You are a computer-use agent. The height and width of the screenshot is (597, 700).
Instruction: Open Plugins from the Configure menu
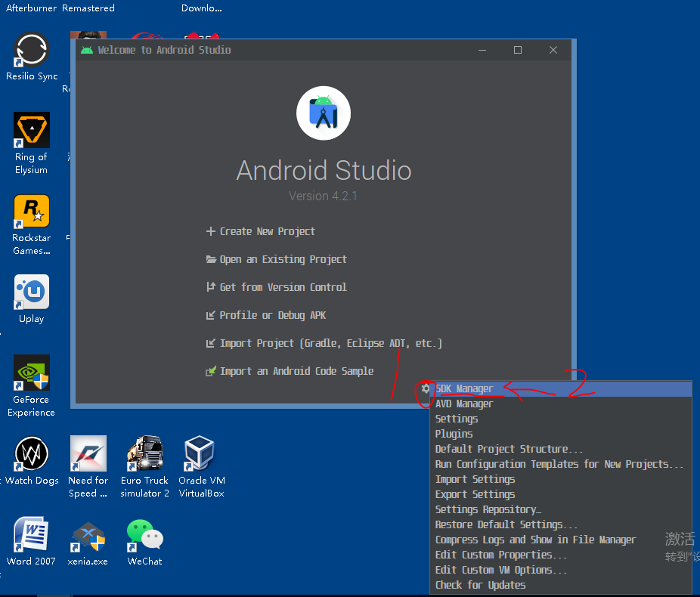click(x=561, y=434)
